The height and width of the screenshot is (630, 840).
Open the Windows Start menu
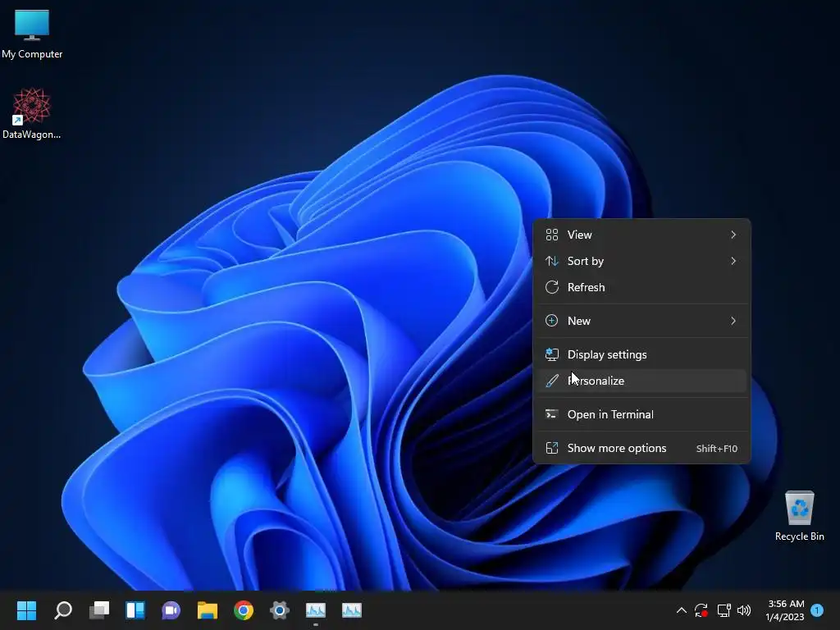(26, 610)
